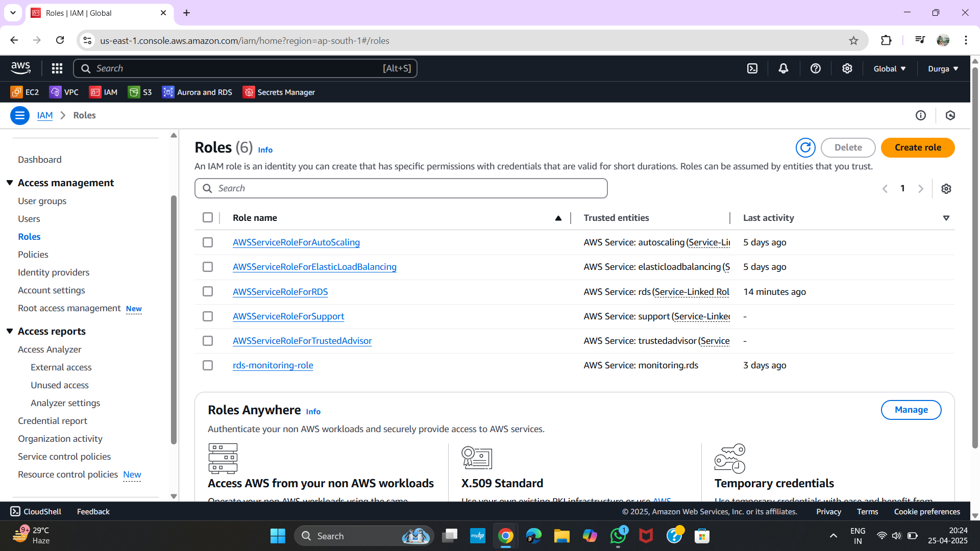Check the AWSServiceRoleForAutoScaling row checkbox
This screenshot has height=551, width=980.
(208, 242)
